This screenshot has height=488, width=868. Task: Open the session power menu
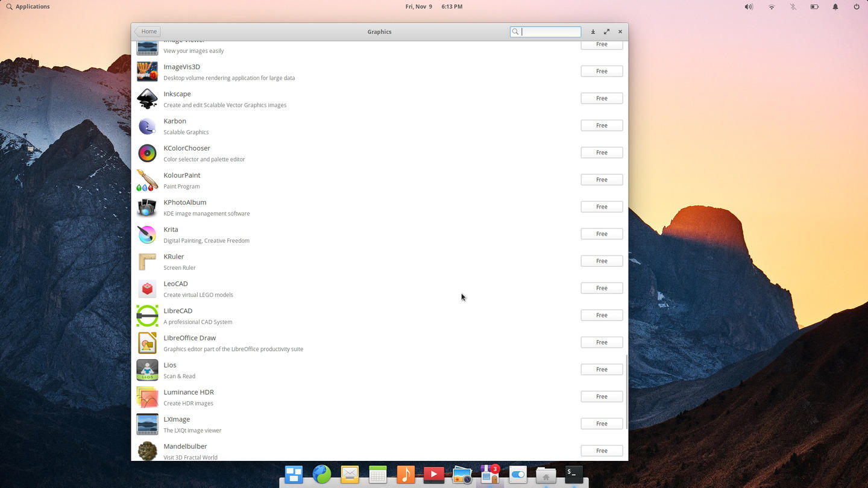pyautogui.click(x=857, y=7)
